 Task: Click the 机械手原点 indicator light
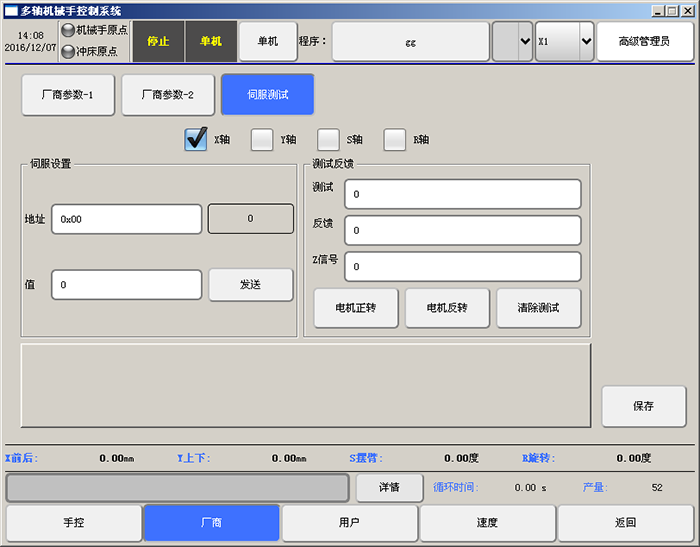point(68,30)
